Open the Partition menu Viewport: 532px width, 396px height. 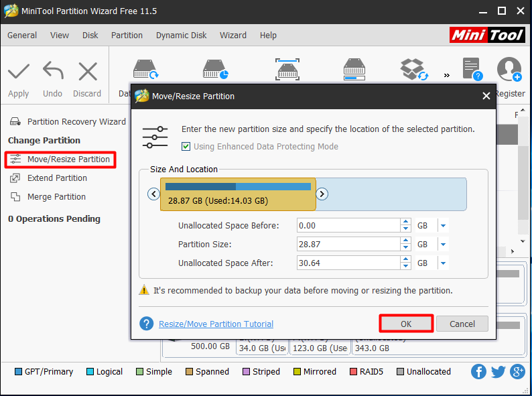tap(127, 36)
